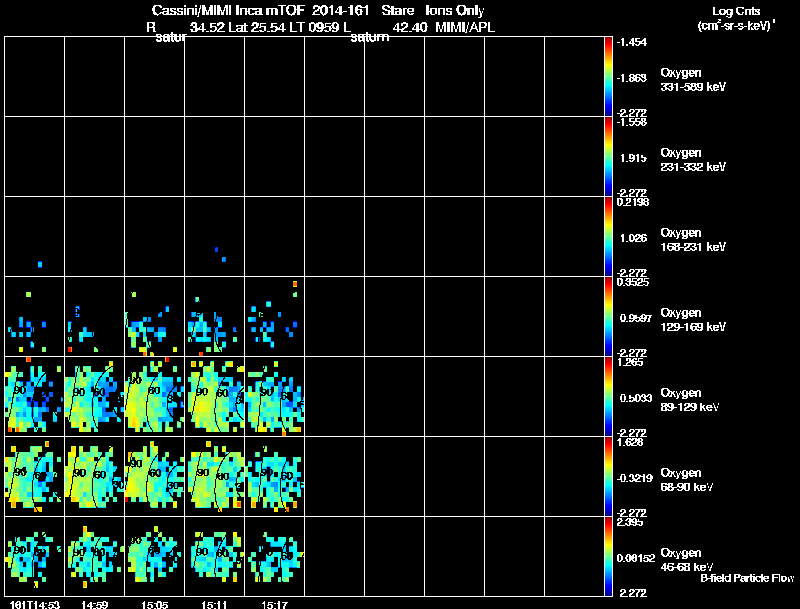The height and width of the screenshot is (609, 800).
Task: Click the 'Oxygen 231-332 keV' label
Action: point(693,160)
